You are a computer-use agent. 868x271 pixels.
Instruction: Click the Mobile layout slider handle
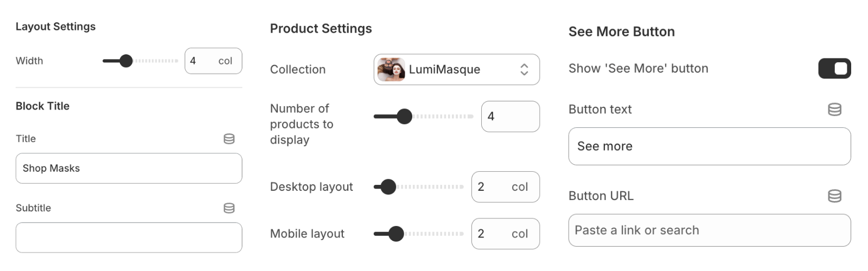pos(396,234)
